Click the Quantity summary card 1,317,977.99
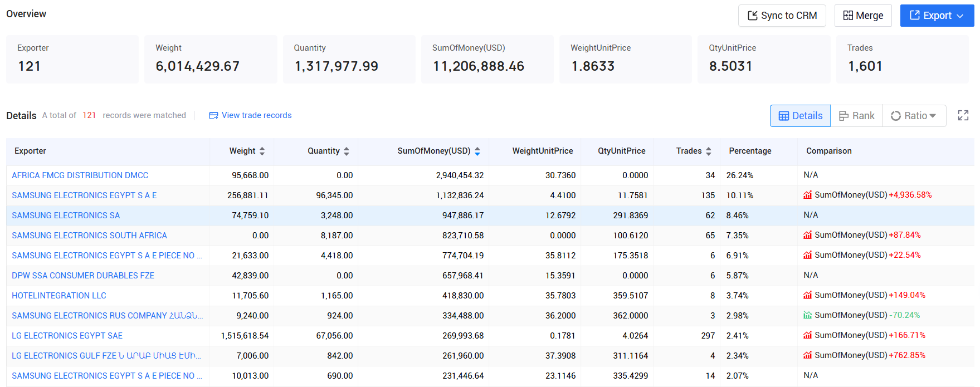Image resolution: width=980 pixels, height=387 pixels. 349,59
